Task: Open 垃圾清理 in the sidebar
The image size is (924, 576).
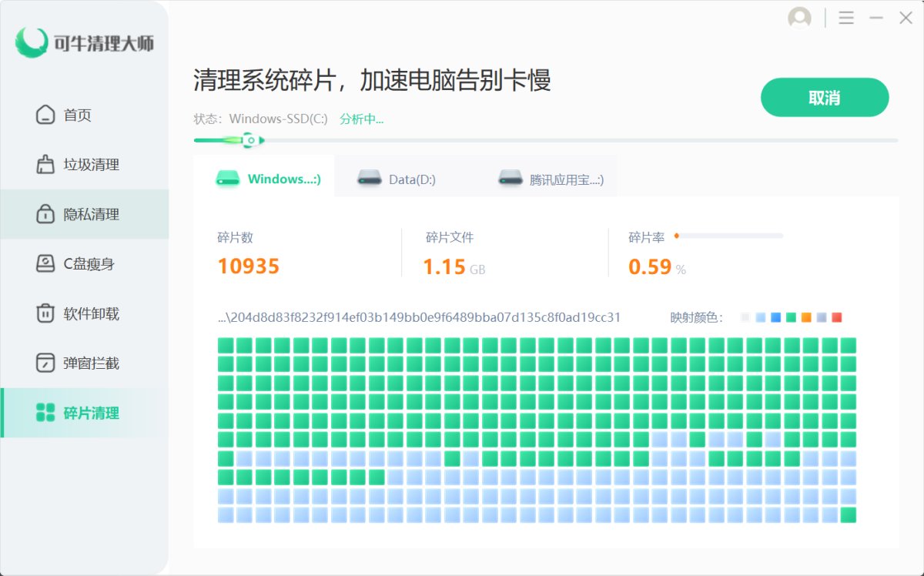Action: click(x=85, y=165)
